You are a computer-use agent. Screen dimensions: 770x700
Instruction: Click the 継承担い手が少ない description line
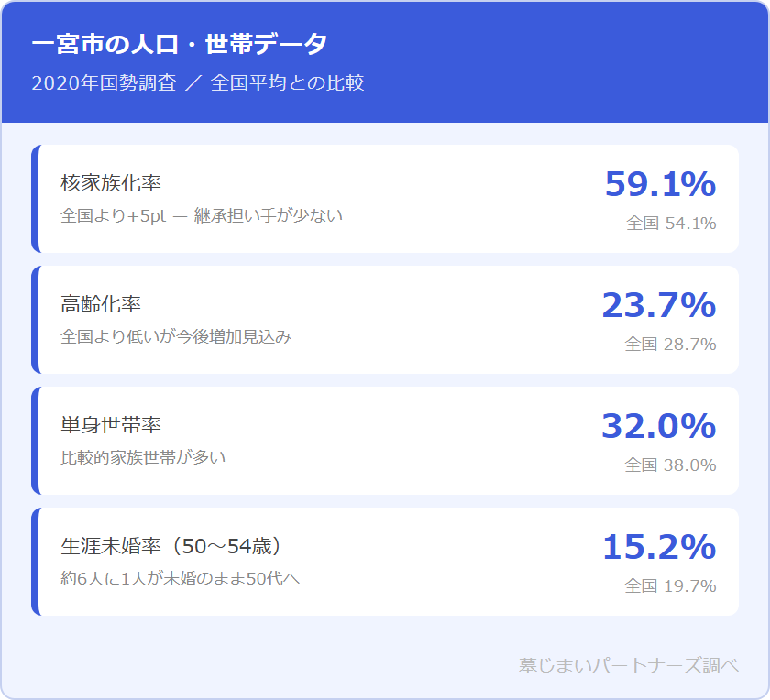pos(201,216)
